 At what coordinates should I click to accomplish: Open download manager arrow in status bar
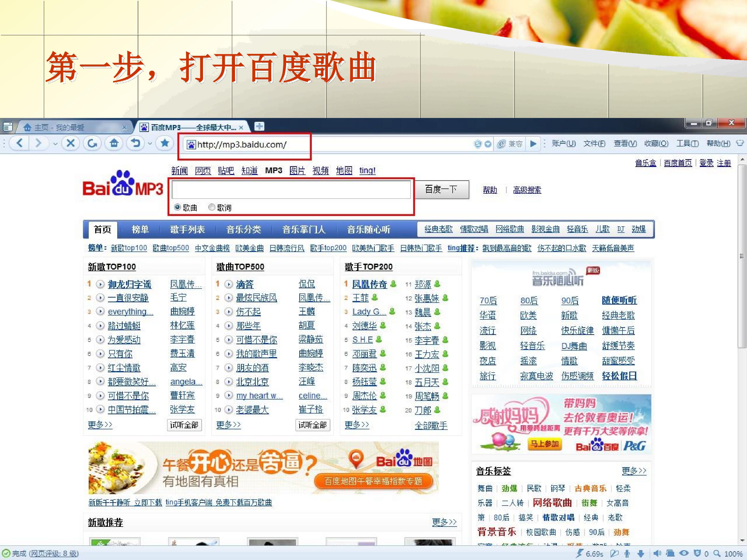coord(641,554)
